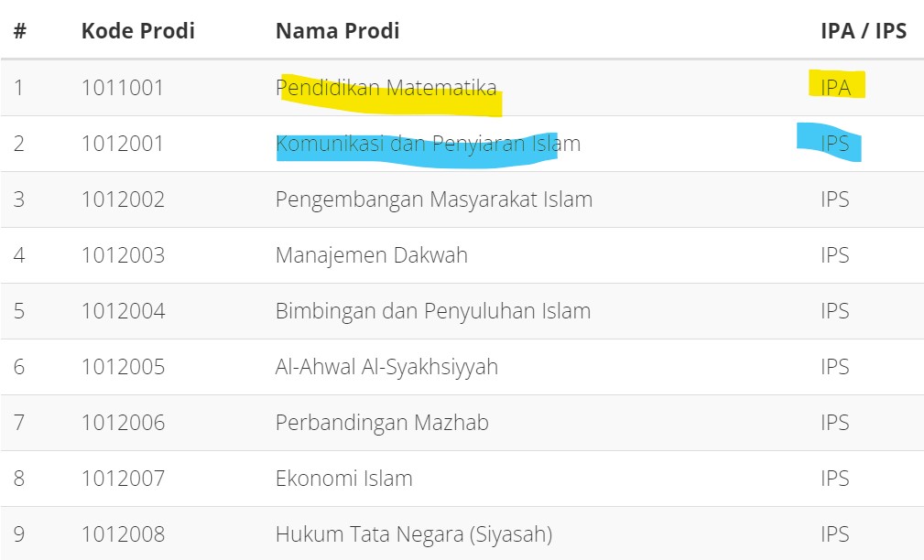Click Manajemen Dakwah program name
Viewport: 924px width, 560px height.
pos(371,255)
